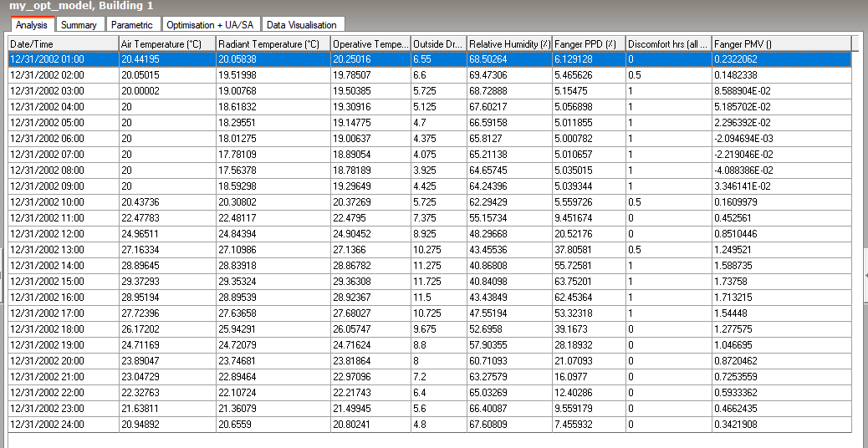Select row 12/31/2002 01:00
868x448 pixels.
[430, 59]
